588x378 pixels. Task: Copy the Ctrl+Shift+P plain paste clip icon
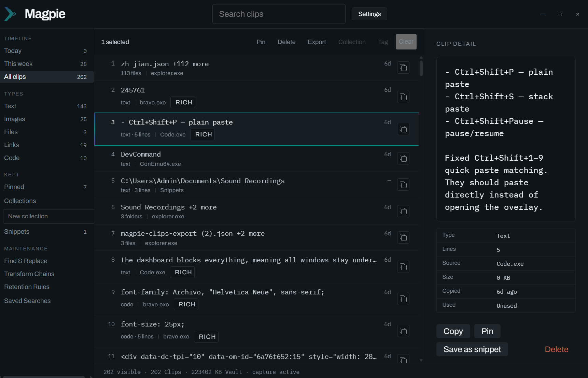pyautogui.click(x=403, y=129)
